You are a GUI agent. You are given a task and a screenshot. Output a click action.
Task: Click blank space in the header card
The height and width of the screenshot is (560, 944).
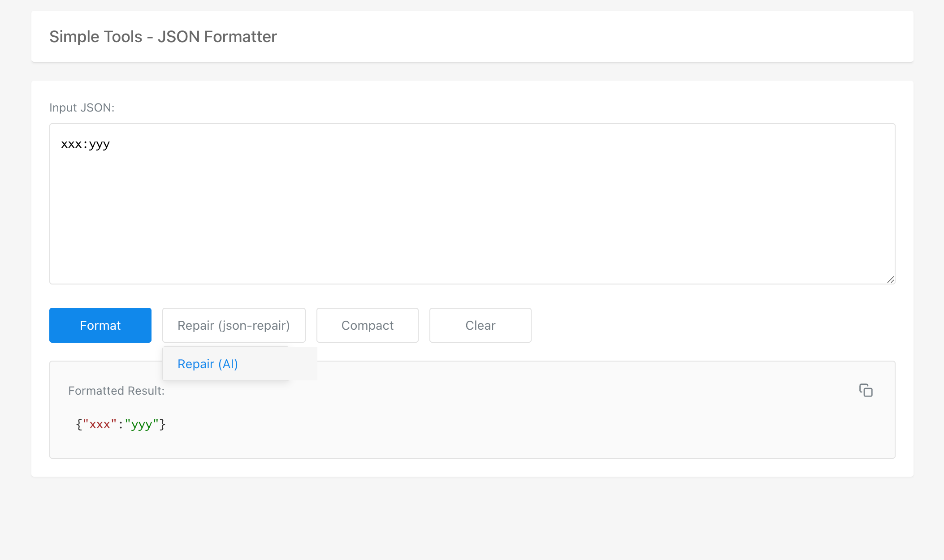pyautogui.click(x=583, y=37)
